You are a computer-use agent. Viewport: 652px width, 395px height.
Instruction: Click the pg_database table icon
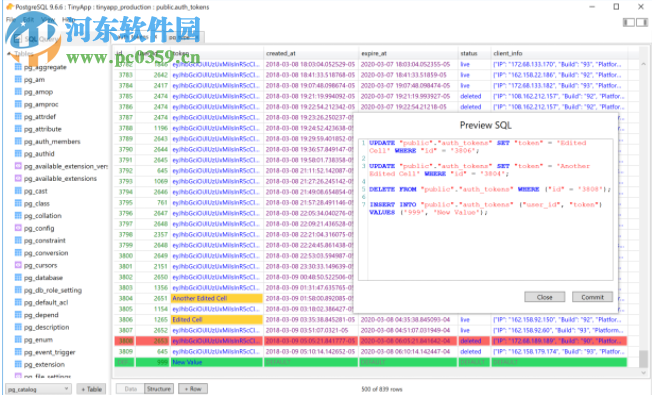pyautogui.click(x=18, y=277)
